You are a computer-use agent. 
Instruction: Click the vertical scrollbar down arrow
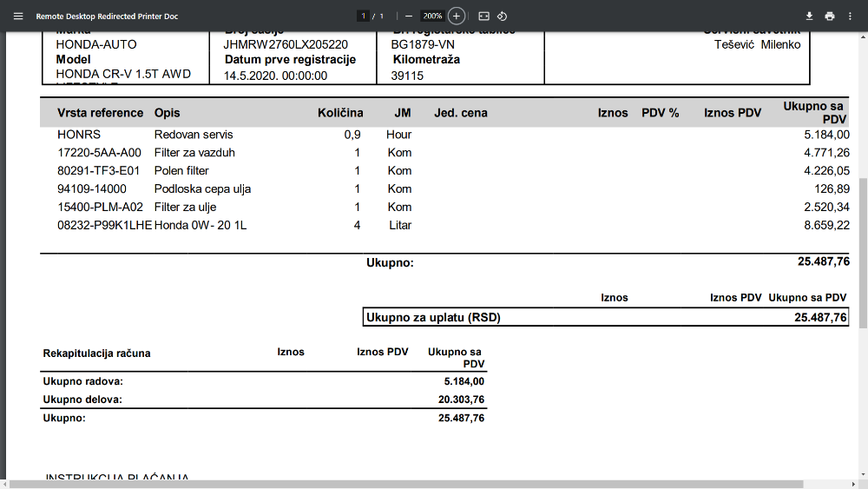click(x=863, y=475)
